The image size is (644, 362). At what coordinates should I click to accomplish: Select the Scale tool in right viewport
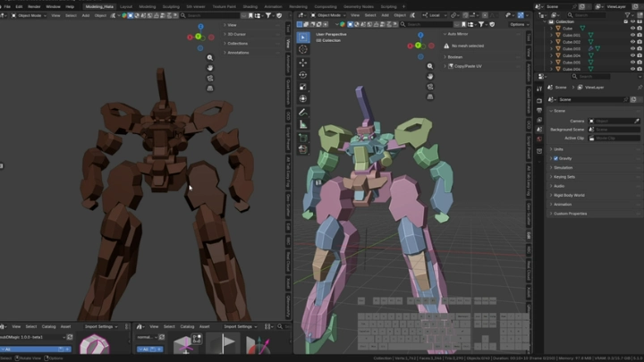303,87
